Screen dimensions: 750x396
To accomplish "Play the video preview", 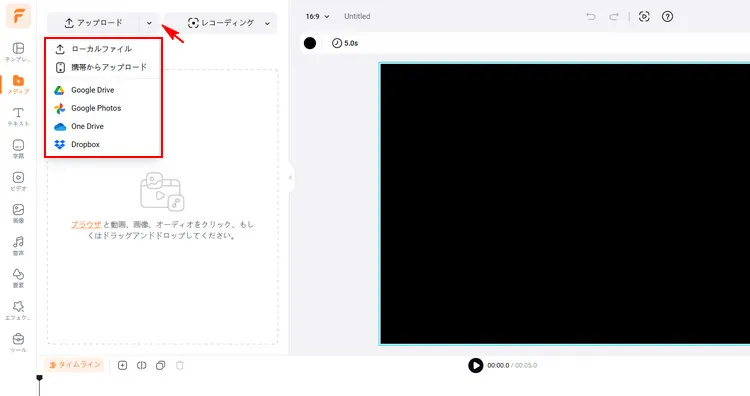I will [475, 365].
